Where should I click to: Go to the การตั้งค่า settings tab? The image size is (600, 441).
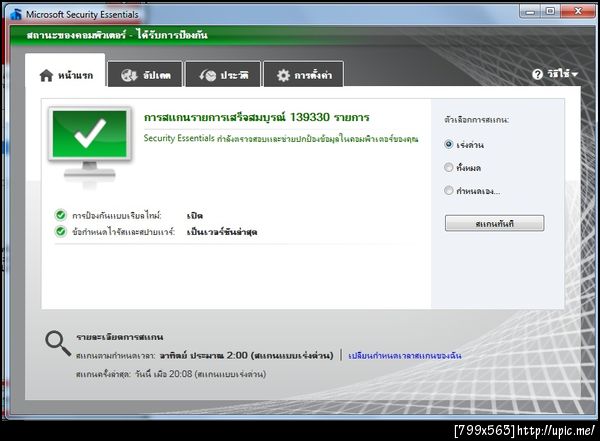point(303,75)
